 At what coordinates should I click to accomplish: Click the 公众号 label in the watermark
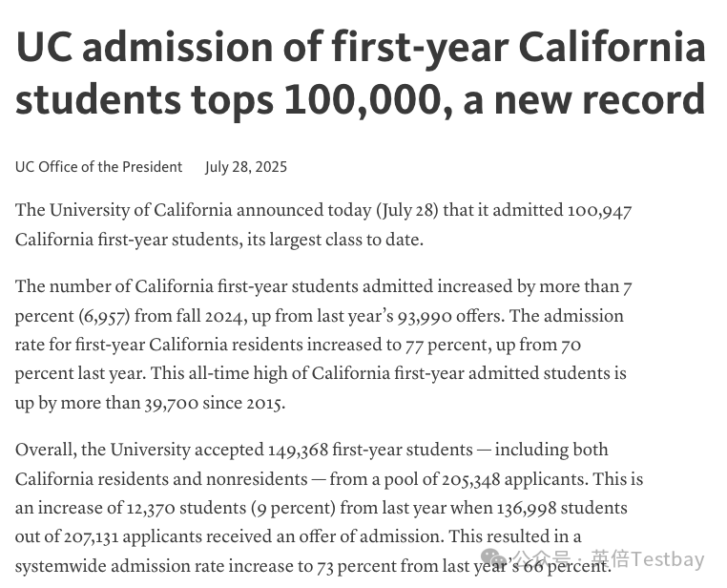[x=541, y=559]
